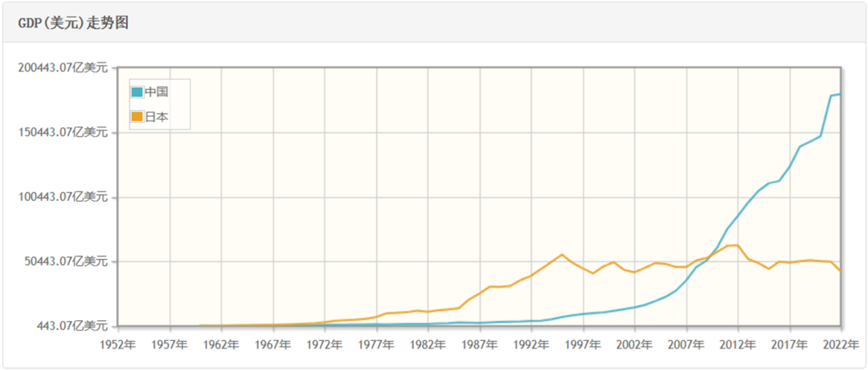
Task: Click the 1987年 x-axis year label
Action: tap(480, 345)
